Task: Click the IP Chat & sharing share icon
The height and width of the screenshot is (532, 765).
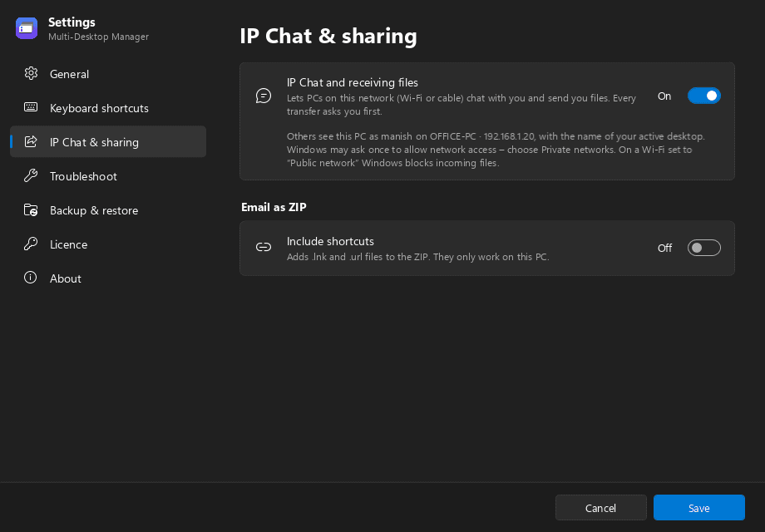Action: click(31, 142)
